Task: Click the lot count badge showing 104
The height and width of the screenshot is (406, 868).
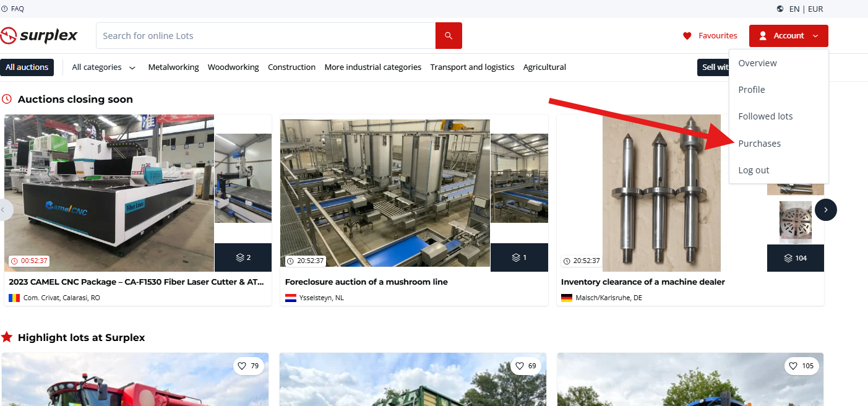Action: (795, 257)
